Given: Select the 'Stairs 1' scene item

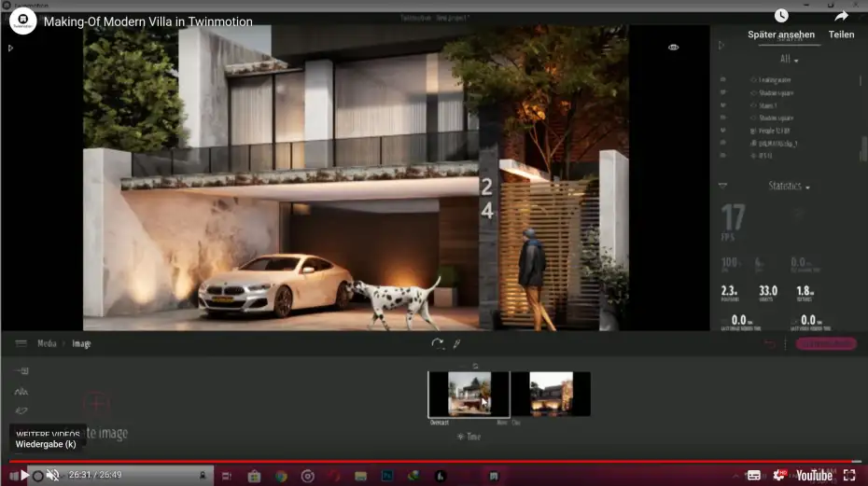Looking at the screenshot, I should (x=768, y=105).
